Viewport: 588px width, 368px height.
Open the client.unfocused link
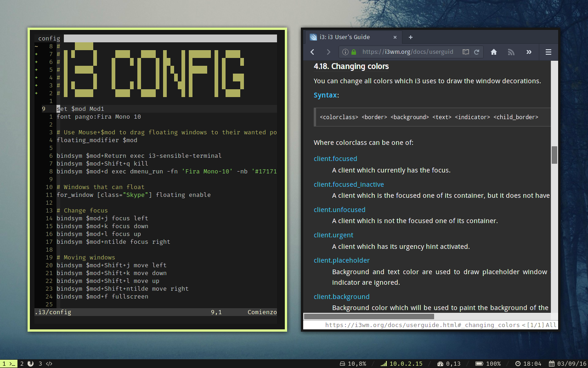pos(339,210)
